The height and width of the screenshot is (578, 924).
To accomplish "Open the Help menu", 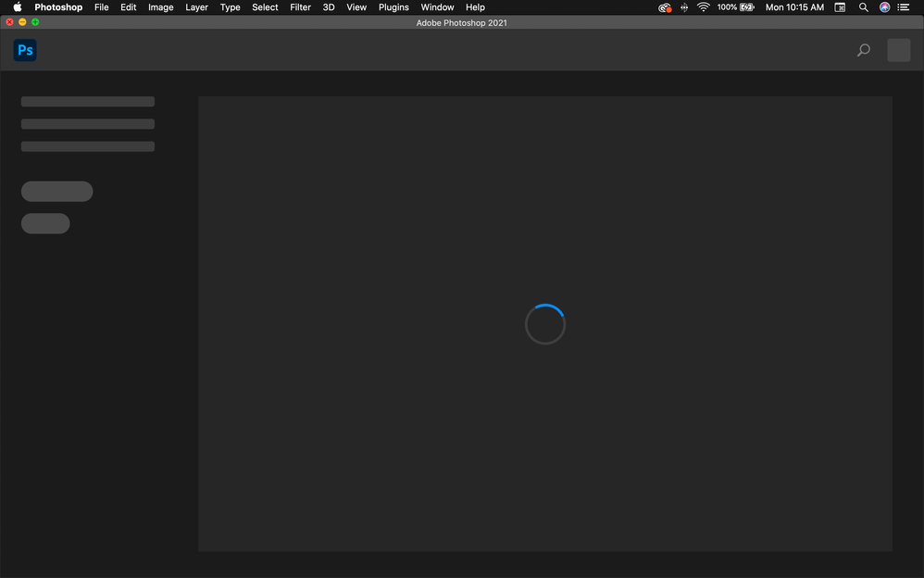I will pos(476,7).
